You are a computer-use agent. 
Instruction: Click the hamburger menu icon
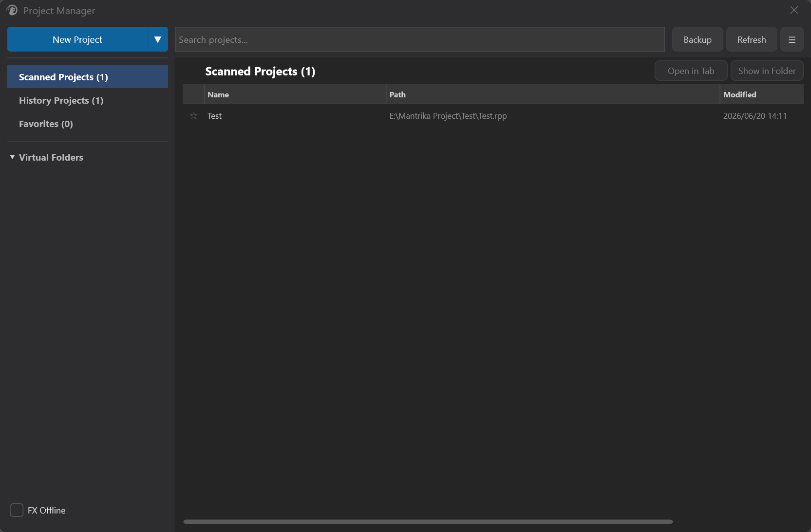tap(792, 39)
